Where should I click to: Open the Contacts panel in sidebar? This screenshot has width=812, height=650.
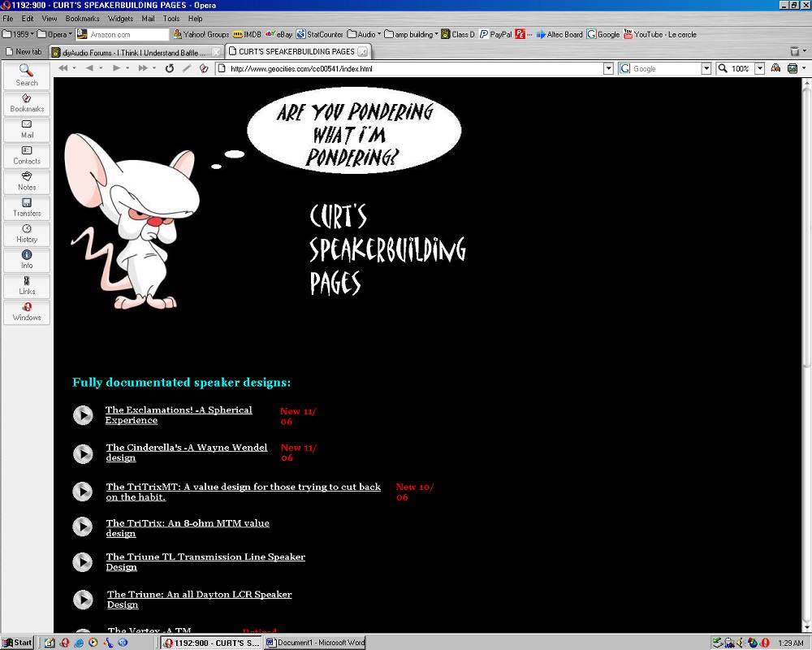[x=27, y=155]
